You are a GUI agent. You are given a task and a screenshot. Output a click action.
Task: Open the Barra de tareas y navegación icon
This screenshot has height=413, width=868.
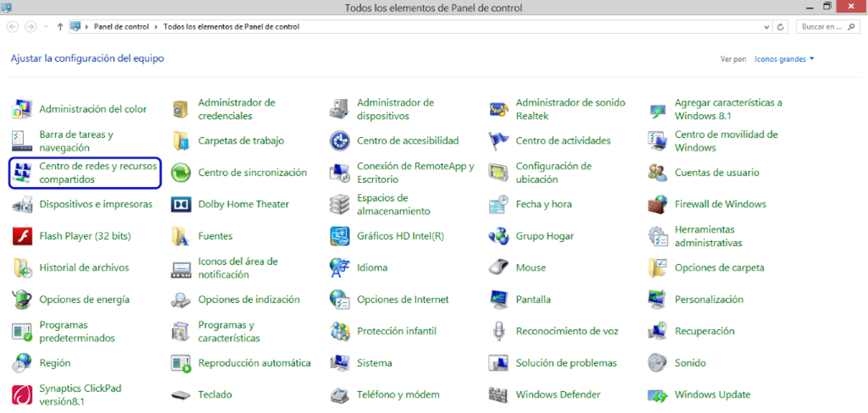22,141
